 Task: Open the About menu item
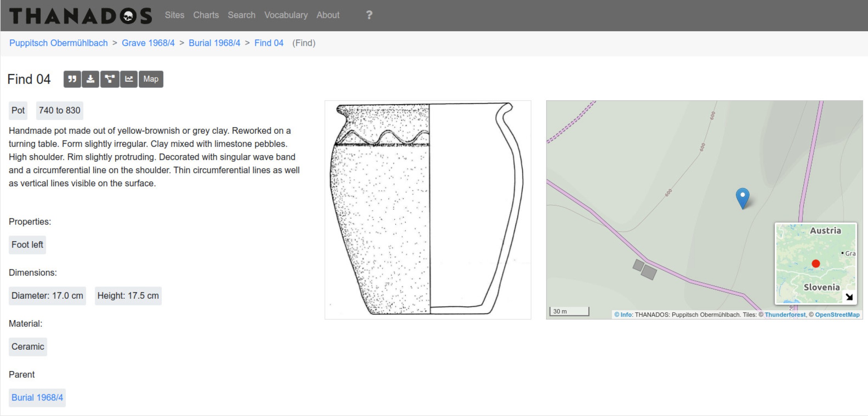click(327, 15)
